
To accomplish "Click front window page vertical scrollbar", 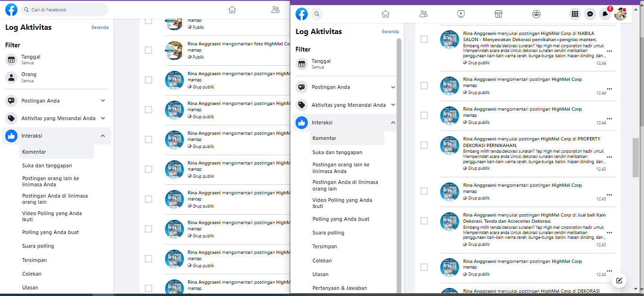I will click(636, 158).
